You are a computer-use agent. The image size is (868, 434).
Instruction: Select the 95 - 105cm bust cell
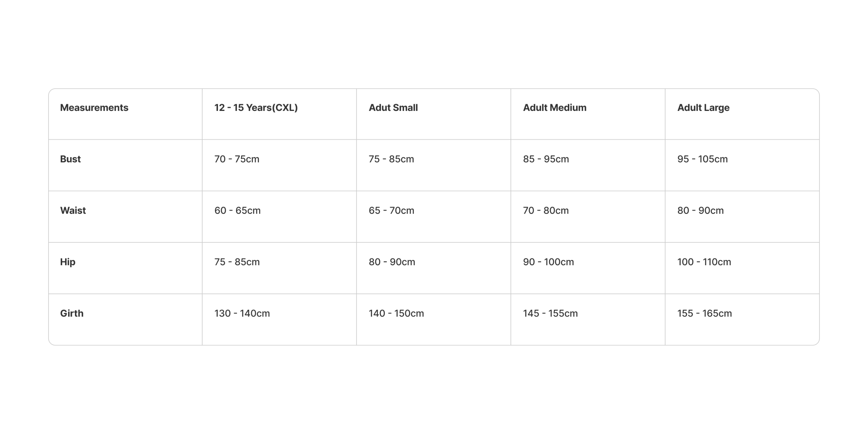coord(702,159)
